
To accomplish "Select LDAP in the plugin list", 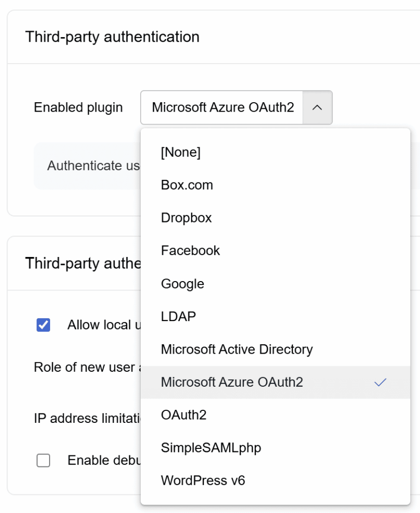I will pyautogui.click(x=178, y=317).
